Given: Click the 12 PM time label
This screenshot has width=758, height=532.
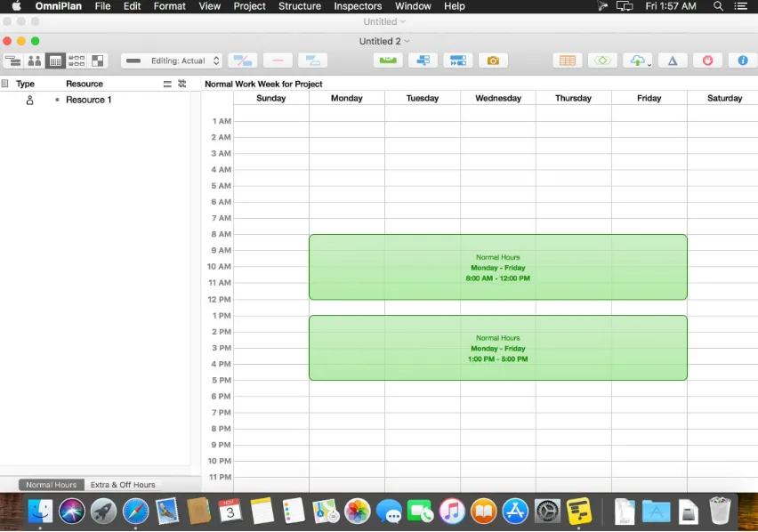Looking at the screenshot, I should coord(219,300).
